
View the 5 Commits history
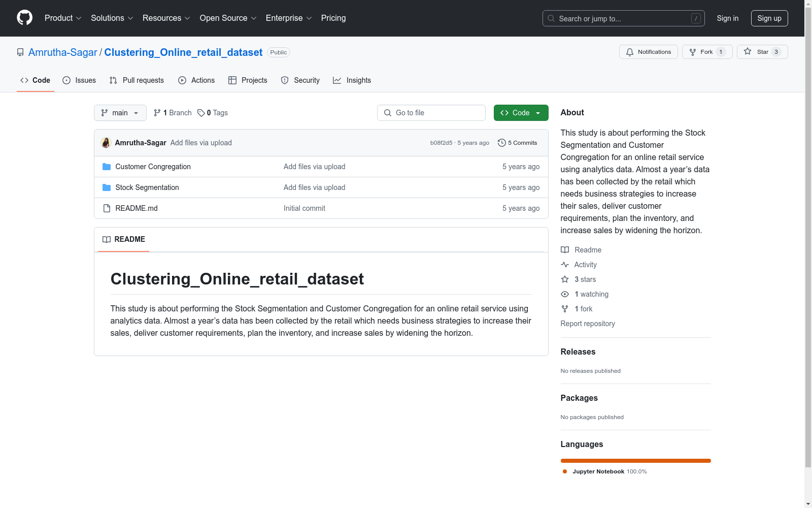[518, 143]
